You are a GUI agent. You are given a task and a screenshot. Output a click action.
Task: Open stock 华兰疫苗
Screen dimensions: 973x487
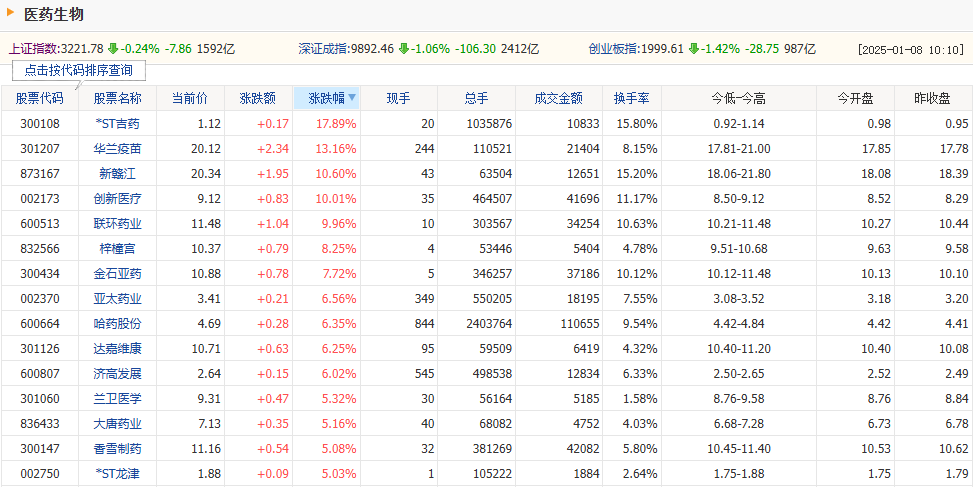click(x=118, y=149)
